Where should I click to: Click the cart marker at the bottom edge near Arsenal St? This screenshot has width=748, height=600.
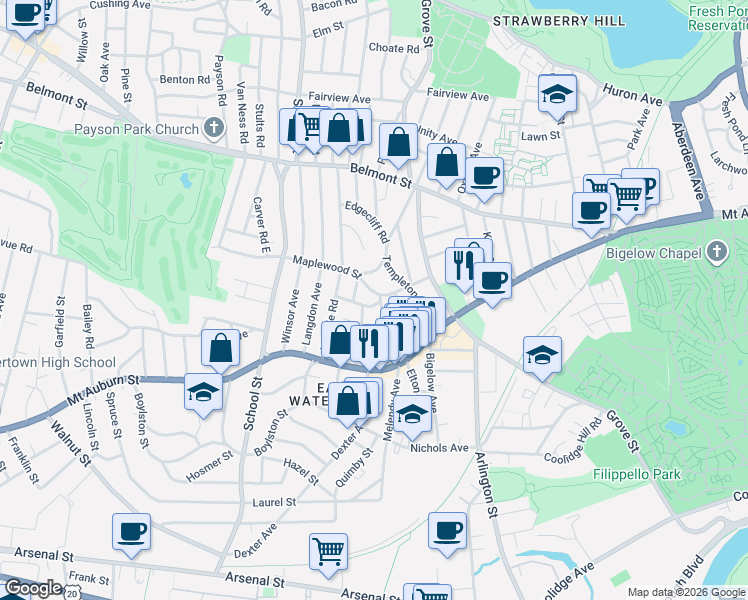(432, 592)
